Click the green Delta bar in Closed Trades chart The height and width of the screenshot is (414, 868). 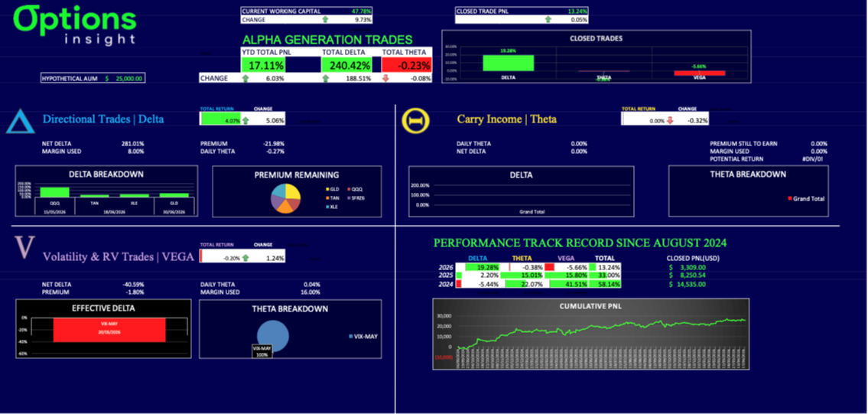pyautogui.click(x=508, y=63)
